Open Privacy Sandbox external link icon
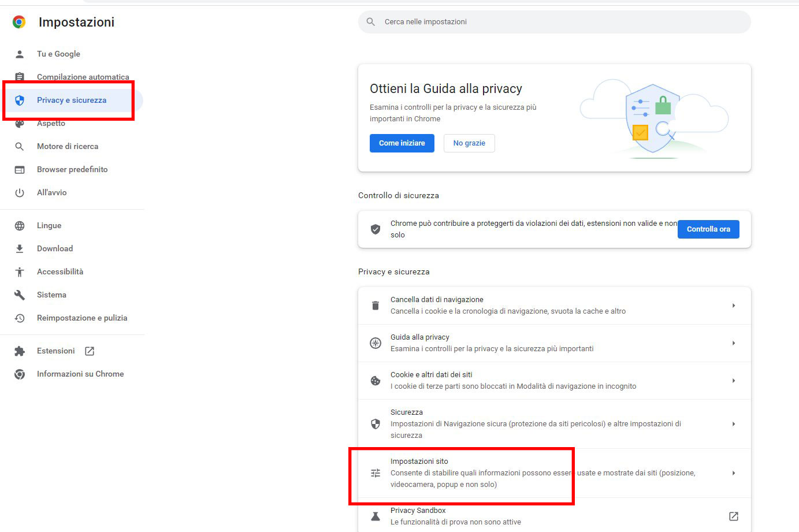799x532 pixels. pyautogui.click(x=734, y=516)
